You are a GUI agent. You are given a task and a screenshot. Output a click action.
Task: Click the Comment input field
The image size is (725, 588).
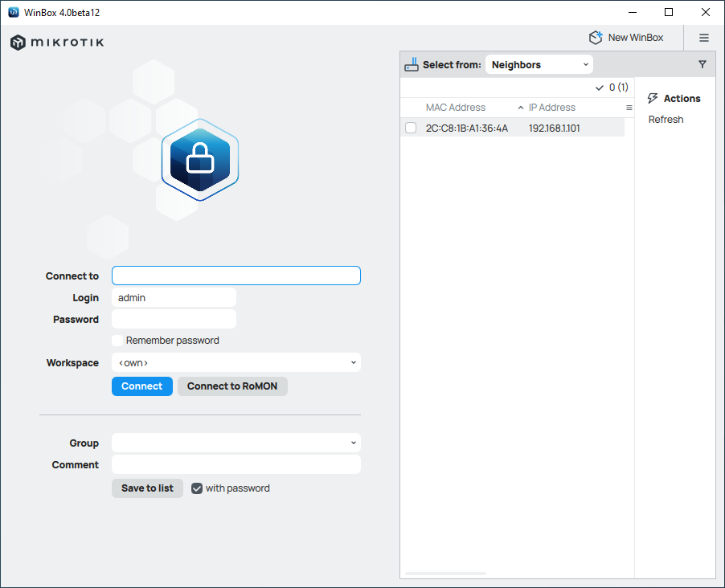[236, 464]
